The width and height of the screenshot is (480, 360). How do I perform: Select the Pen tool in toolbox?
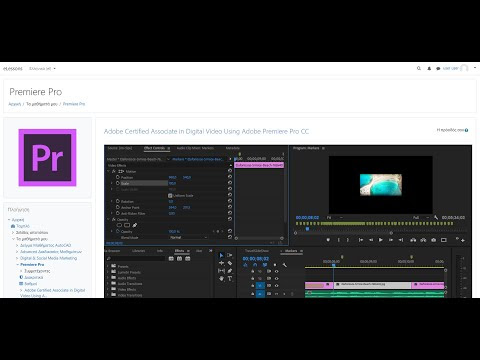[x=230, y=271]
